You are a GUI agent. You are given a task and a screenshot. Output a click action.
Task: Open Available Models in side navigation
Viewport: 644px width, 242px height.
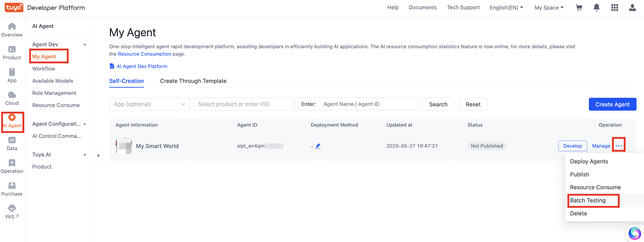tap(52, 81)
